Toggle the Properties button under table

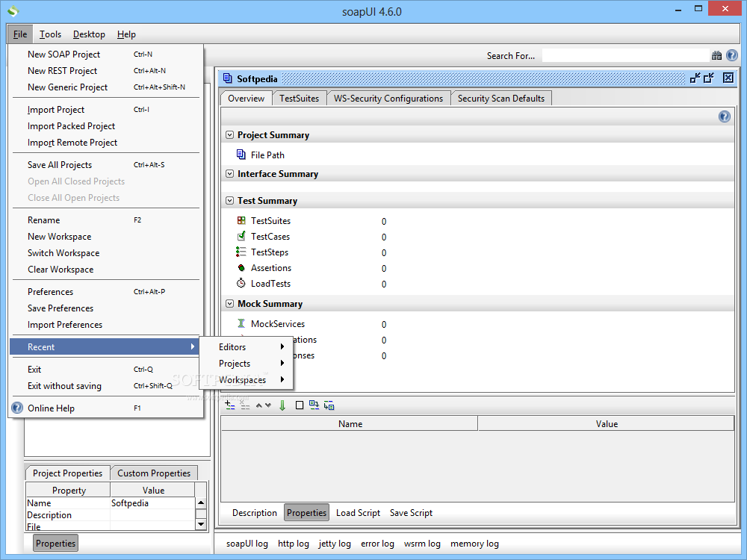(x=307, y=513)
